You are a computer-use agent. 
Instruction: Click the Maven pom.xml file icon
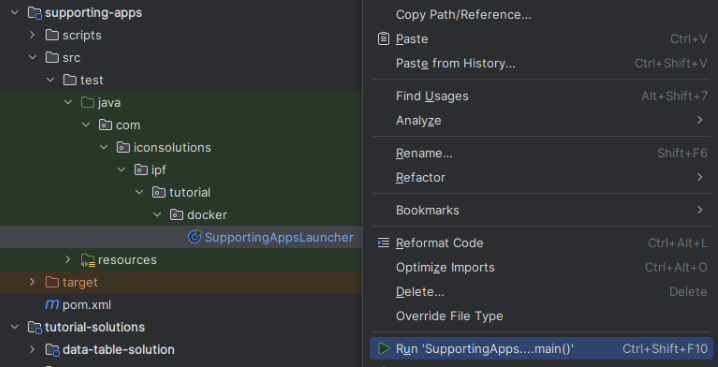52,305
